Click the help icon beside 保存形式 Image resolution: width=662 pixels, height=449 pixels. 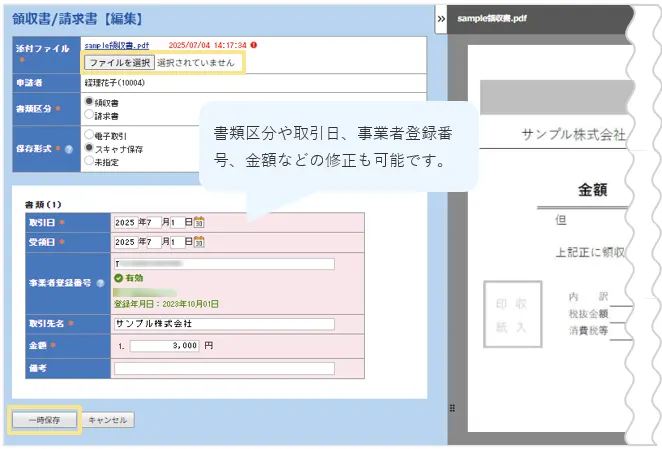tap(69, 148)
